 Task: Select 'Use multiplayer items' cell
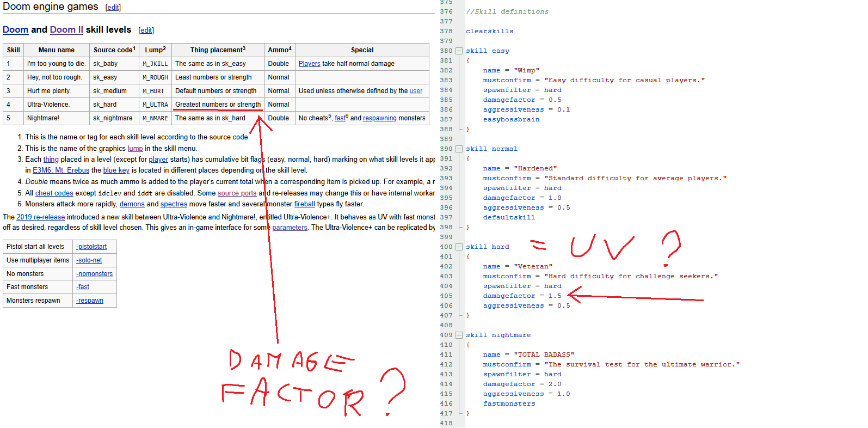38,260
